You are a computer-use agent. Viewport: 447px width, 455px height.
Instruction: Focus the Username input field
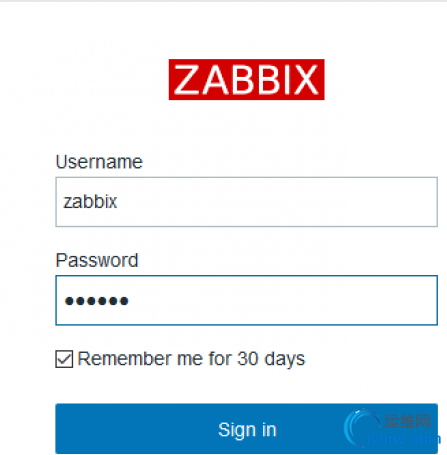tap(246, 202)
